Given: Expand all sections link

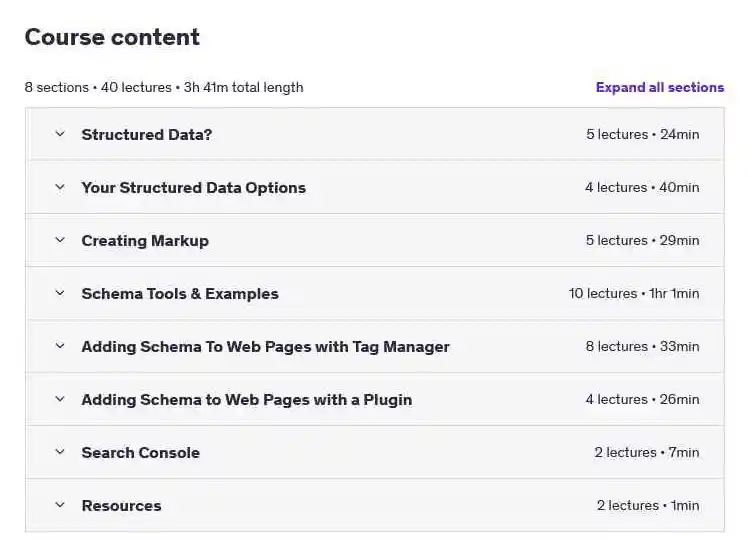Looking at the screenshot, I should [x=660, y=87].
